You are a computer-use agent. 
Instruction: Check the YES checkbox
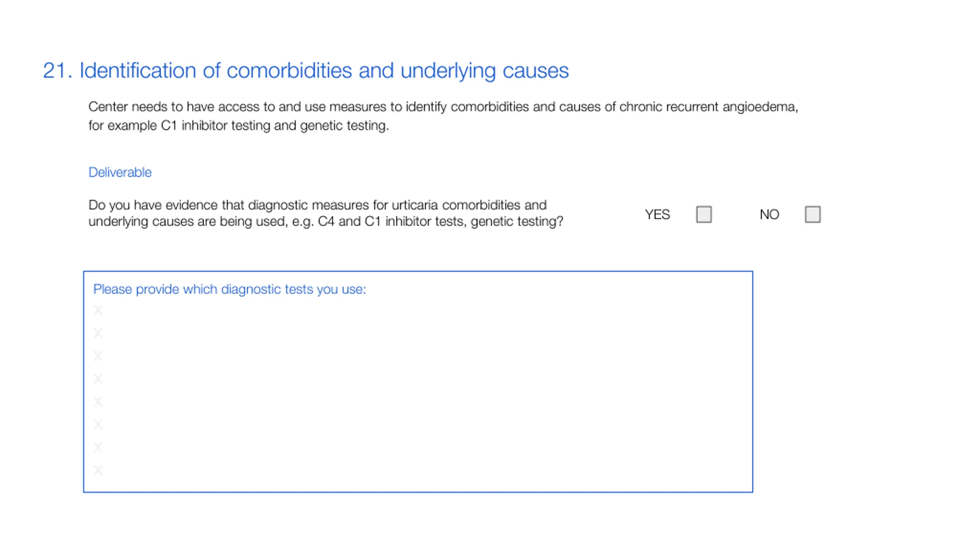click(x=704, y=214)
